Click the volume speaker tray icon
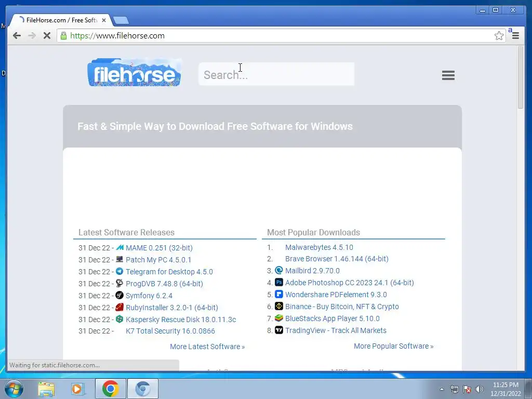The height and width of the screenshot is (399, 532). click(x=480, y=389)
